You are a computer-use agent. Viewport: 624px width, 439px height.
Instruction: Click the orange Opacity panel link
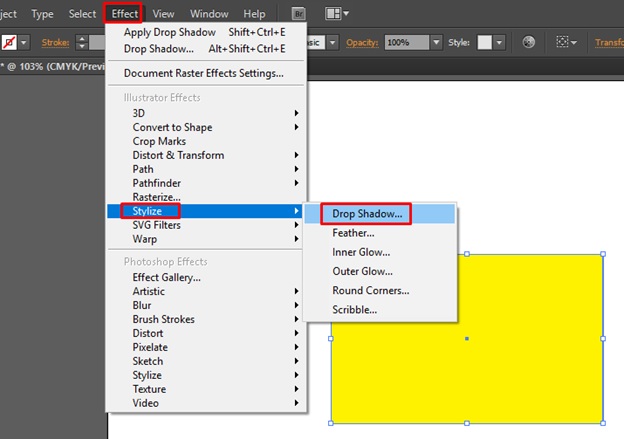(x=363, y=43)
